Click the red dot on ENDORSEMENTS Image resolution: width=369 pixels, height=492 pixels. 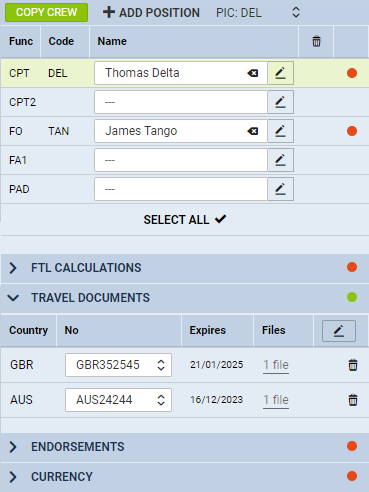pyautogui.click(x=352, y=446)
